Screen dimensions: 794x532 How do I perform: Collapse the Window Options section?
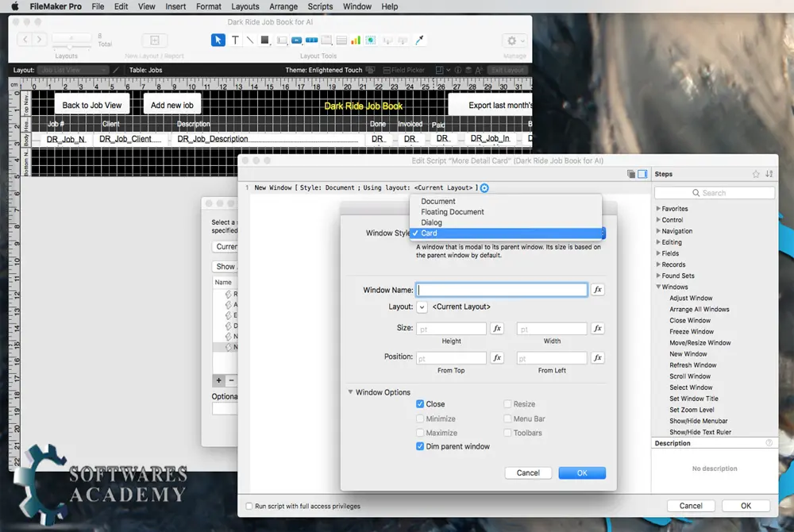tap(350, 392)
